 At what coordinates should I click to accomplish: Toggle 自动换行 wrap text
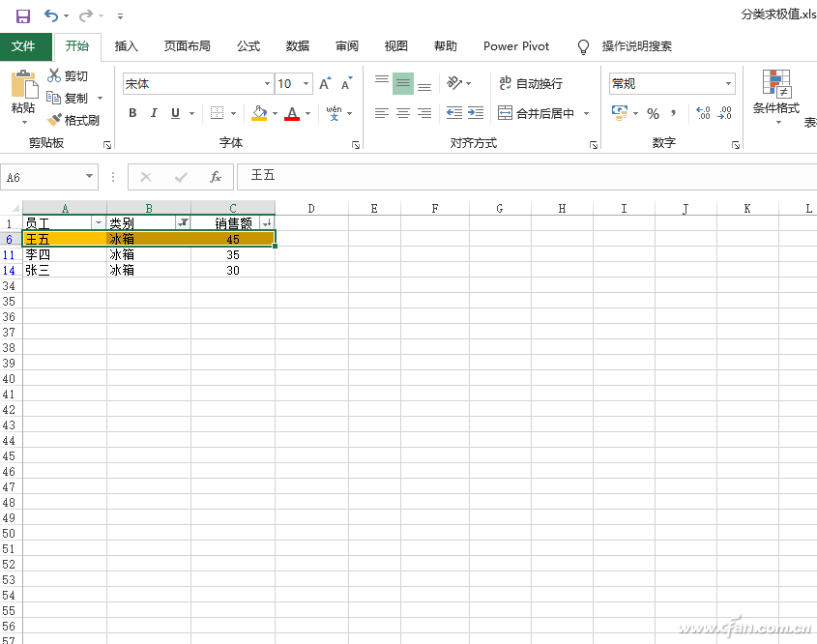(x=535, y=83)
